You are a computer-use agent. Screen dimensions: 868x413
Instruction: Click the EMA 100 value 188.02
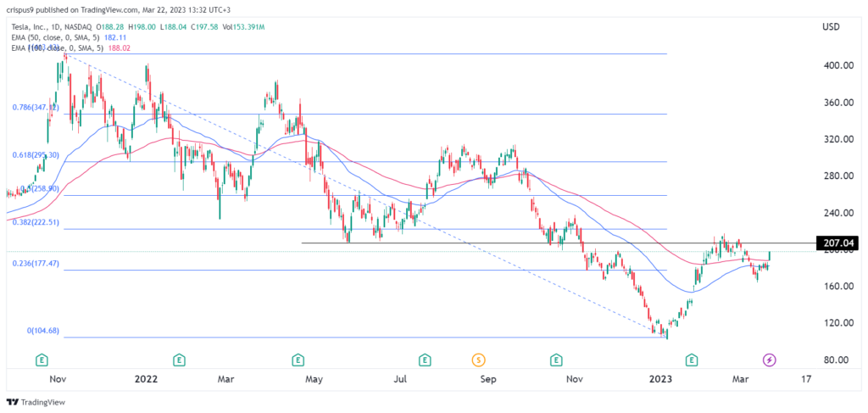(x=117, y=48)
